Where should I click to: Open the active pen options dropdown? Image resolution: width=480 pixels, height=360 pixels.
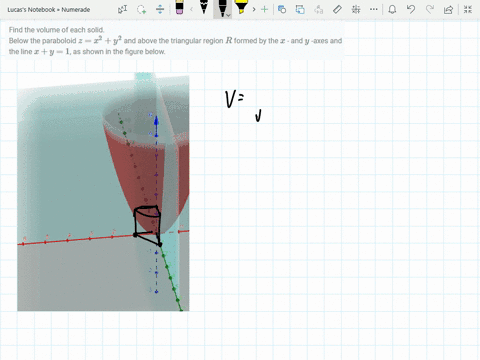228,15
